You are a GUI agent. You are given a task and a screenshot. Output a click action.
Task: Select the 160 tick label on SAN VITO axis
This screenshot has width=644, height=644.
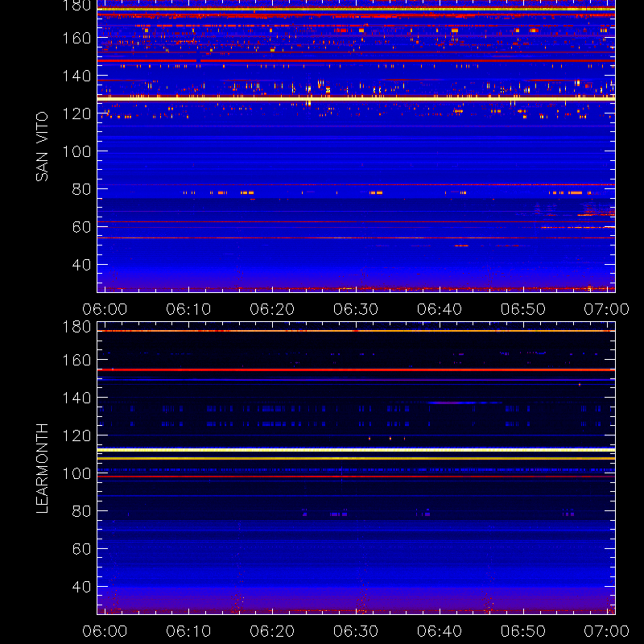76,38
